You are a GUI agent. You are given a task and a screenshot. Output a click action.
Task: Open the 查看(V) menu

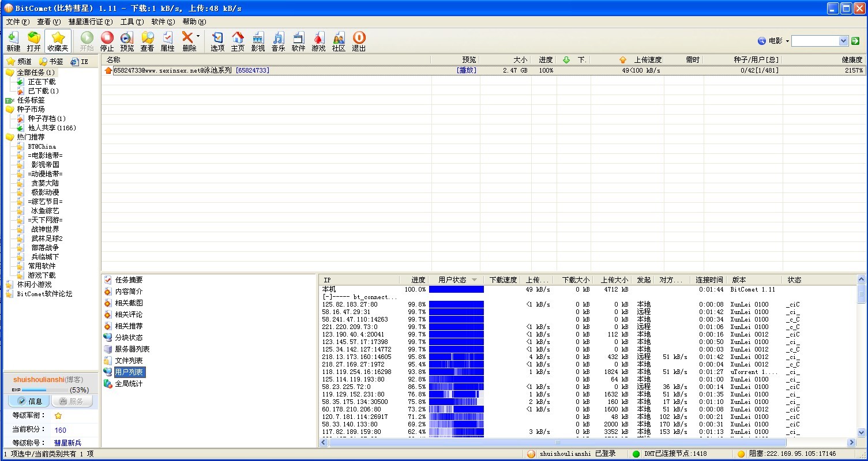pos(48,22)
